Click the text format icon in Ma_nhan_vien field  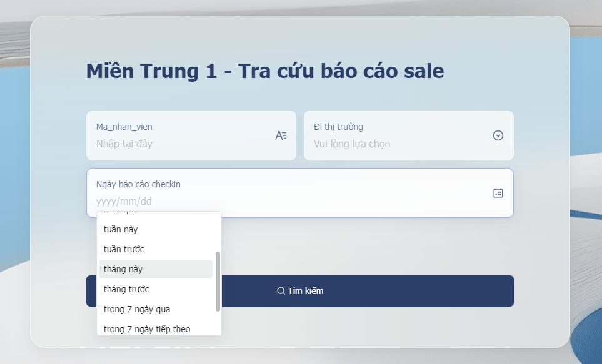pyautogui.click(x=281, y=135)
